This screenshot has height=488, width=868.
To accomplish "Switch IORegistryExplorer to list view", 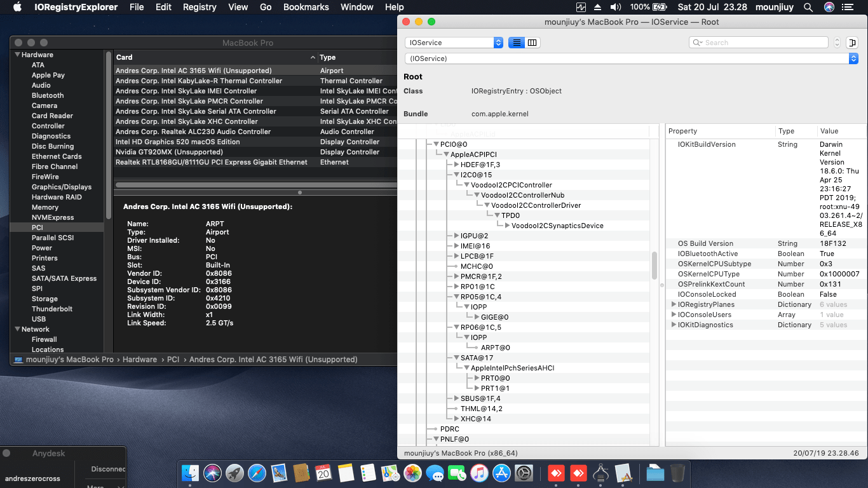I will coord(517,43).
